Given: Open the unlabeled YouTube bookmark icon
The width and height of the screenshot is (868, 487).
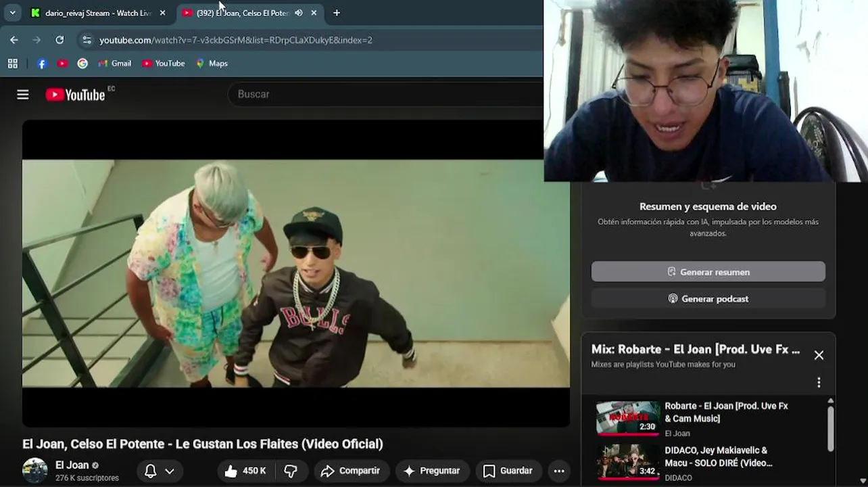Looking at the screenshot, I should coord(62,64).
